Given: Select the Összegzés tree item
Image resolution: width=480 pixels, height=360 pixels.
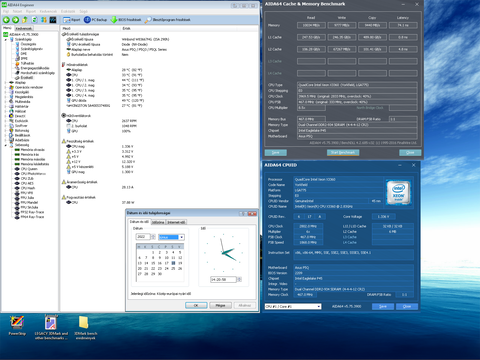Looking at the screenshot, I should coord(29,44).
